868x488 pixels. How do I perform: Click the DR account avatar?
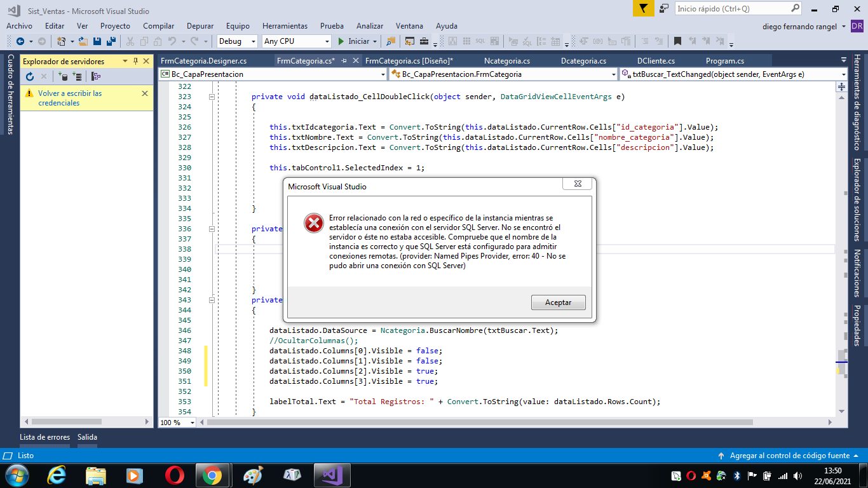tap(857, 26)
